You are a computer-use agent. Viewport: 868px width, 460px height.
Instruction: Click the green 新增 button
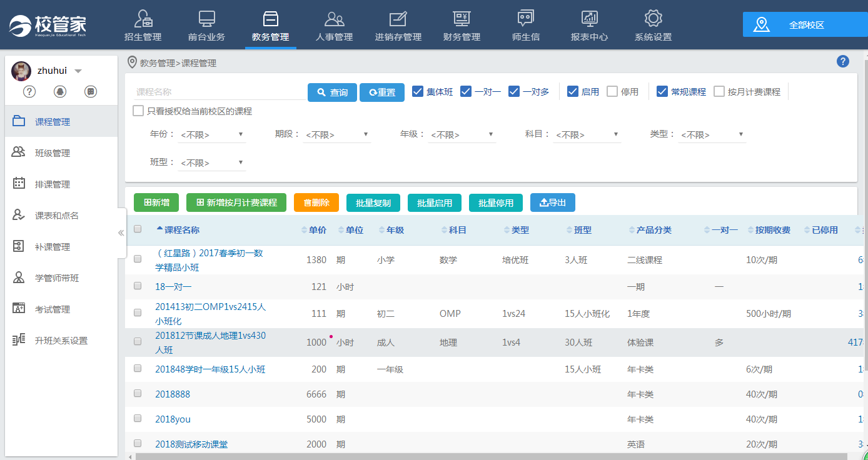[x=156, y=202]
